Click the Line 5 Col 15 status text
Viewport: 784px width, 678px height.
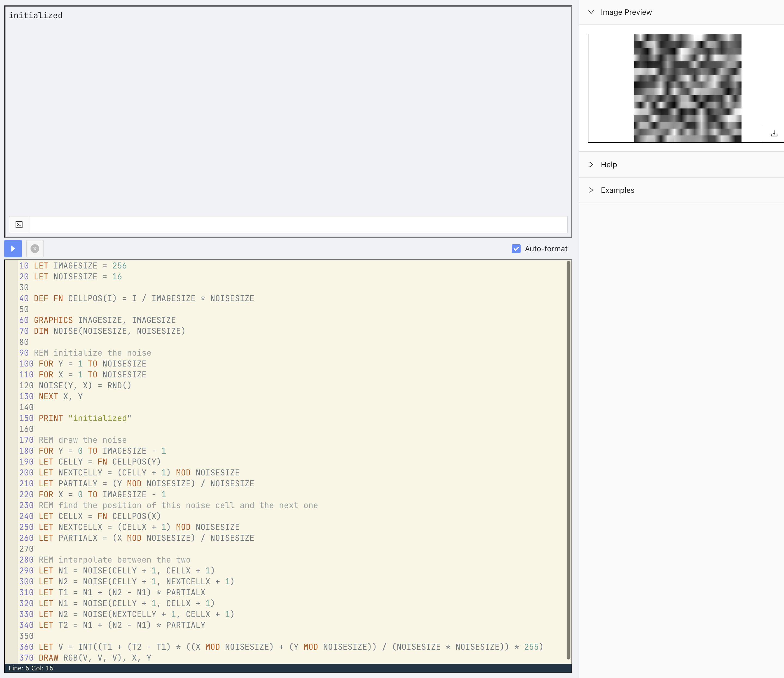[31, 668]
